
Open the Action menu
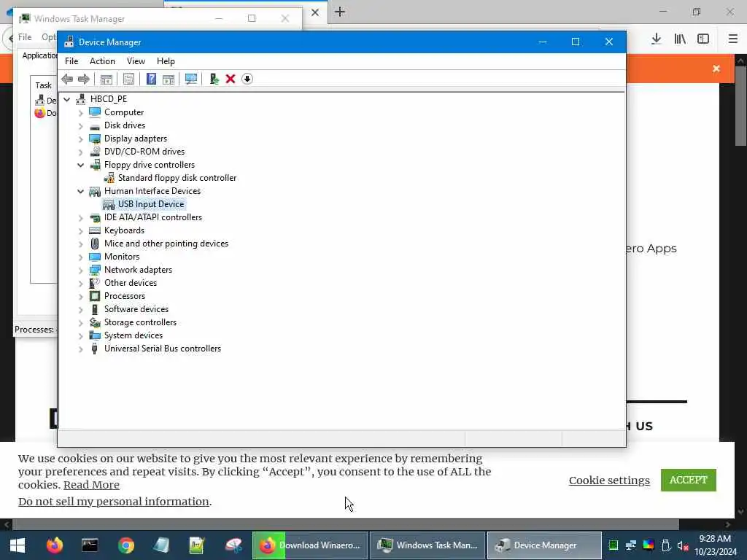coord(102,61)
